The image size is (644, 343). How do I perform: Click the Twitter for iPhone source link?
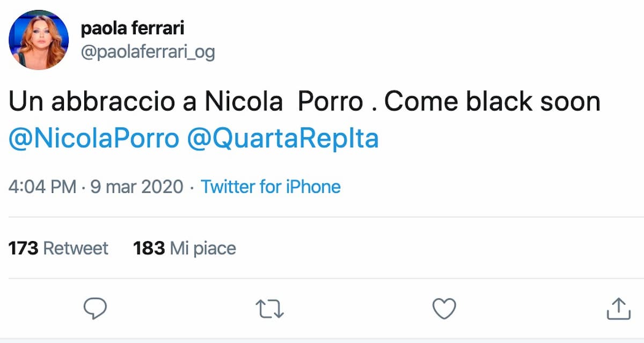pos(271,187)
